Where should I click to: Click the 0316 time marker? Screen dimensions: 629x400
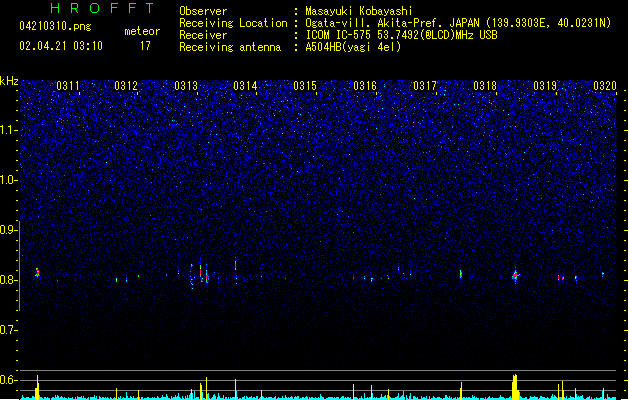coord(365,85)
